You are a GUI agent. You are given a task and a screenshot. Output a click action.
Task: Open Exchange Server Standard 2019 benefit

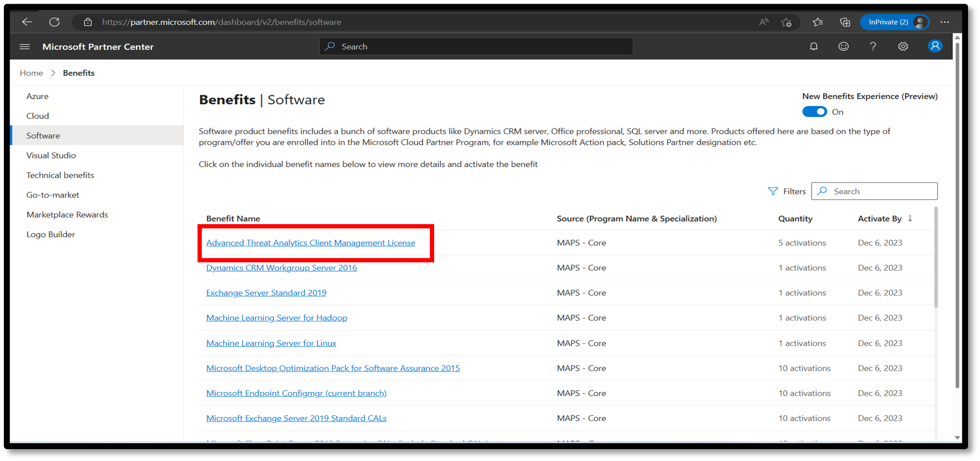(266, 293)
